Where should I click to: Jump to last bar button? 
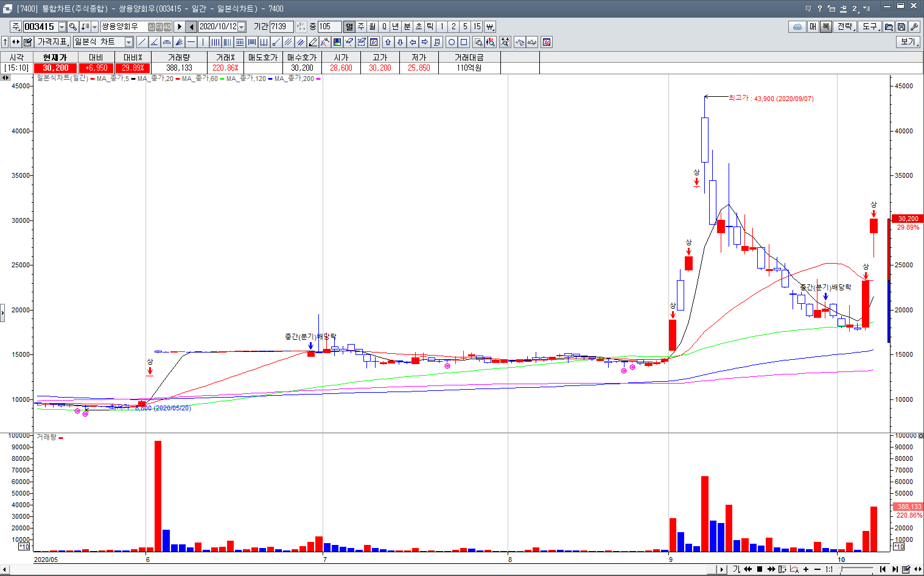[895, 569]
